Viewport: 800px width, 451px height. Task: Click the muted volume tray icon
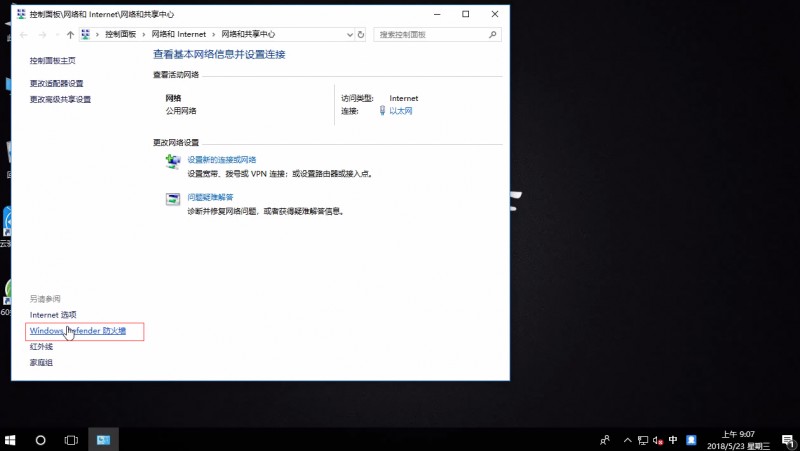point(658,440)
